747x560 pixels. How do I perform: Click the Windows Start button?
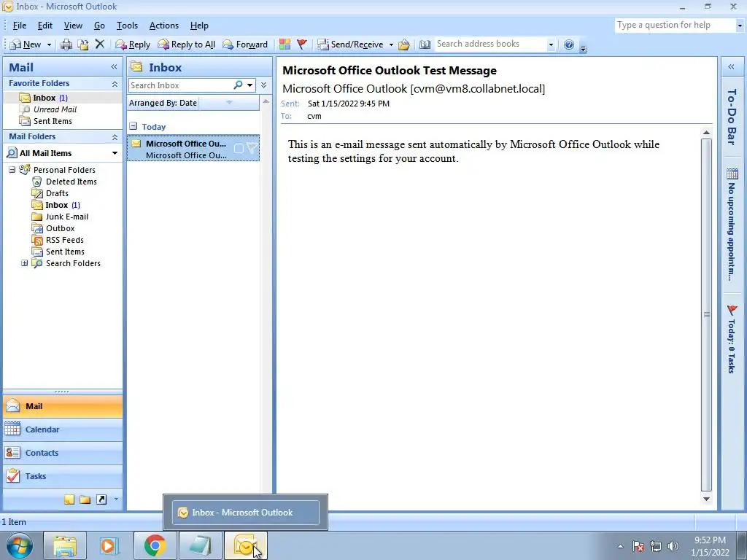click(20, 545)
